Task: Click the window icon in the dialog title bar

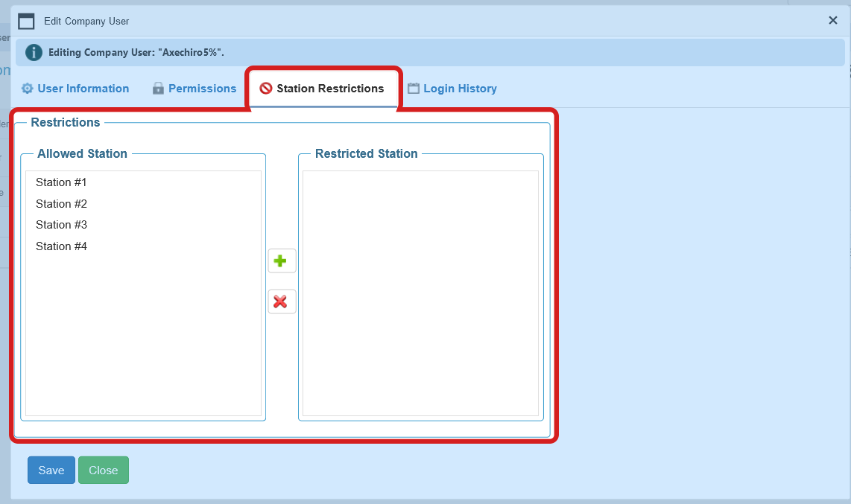Action: (26, 21)
